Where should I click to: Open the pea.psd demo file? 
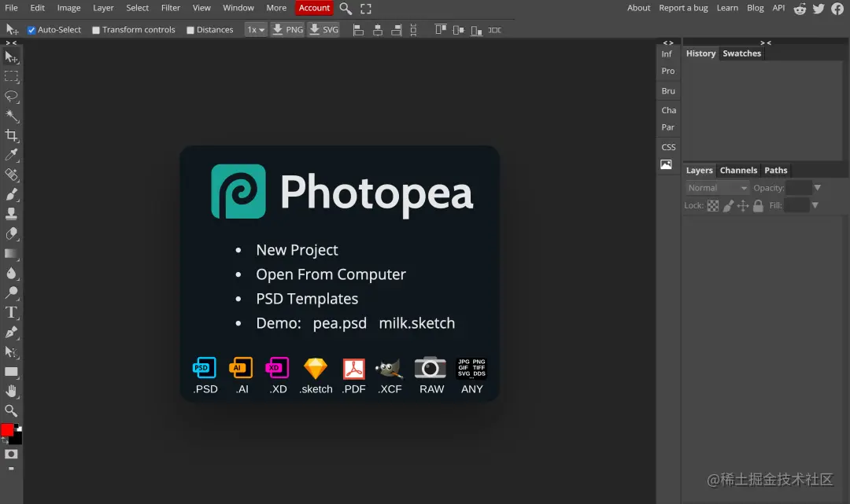tap(340, 323)
